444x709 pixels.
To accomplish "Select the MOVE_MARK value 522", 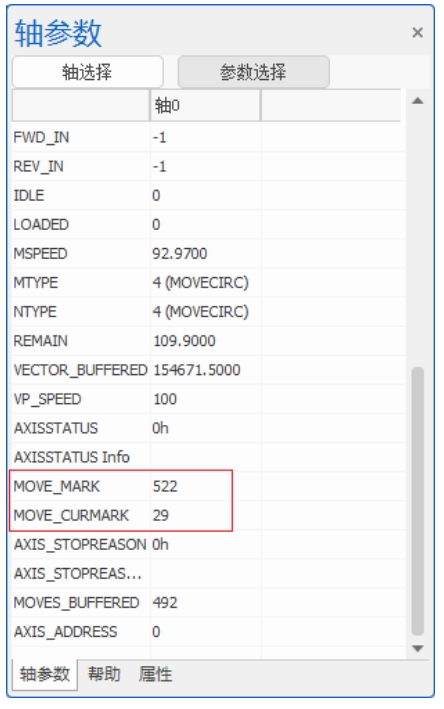I will (165, 486).
